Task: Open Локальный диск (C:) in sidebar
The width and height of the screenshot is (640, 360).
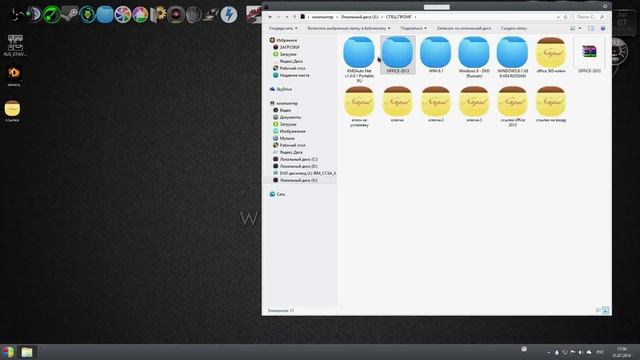Action: (295, 159)
